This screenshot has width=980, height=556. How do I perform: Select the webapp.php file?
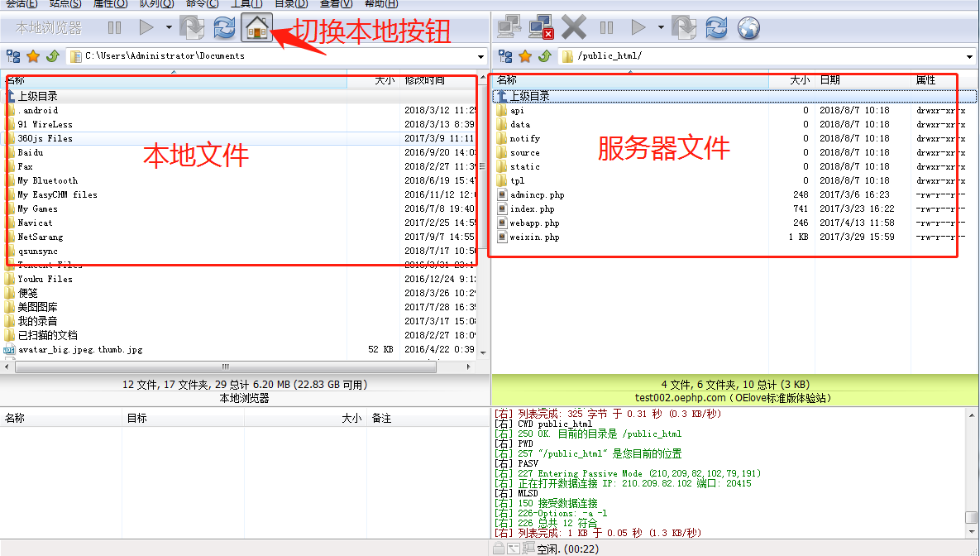pos(534,223)
